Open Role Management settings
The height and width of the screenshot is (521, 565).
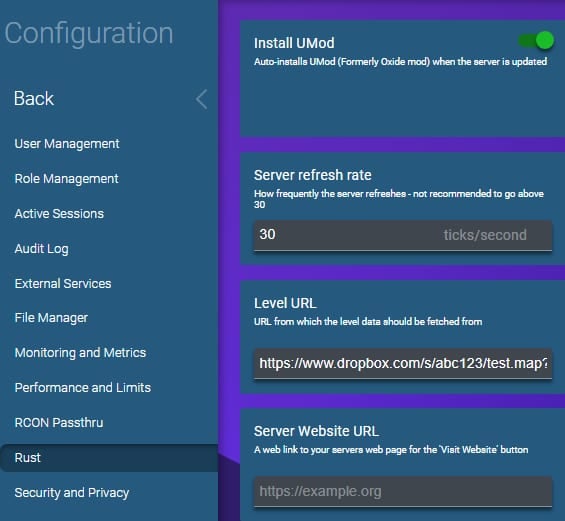tap(66, 179)
